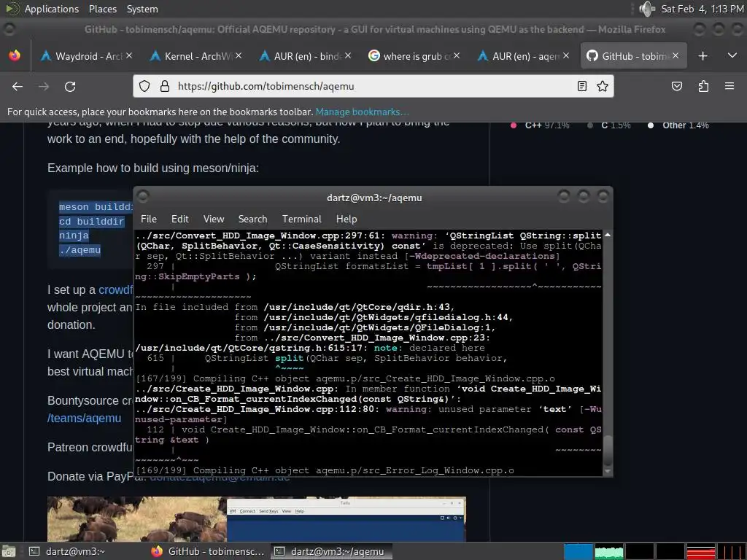747x560 pixels.
Task: Open the System menu in top panel
Action: pyautogui.click(x=142, y=9)
